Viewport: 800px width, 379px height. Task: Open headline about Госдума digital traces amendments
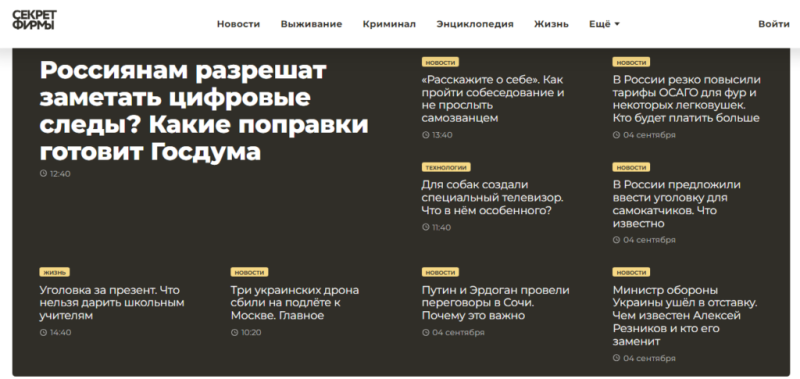coord(204,111)
